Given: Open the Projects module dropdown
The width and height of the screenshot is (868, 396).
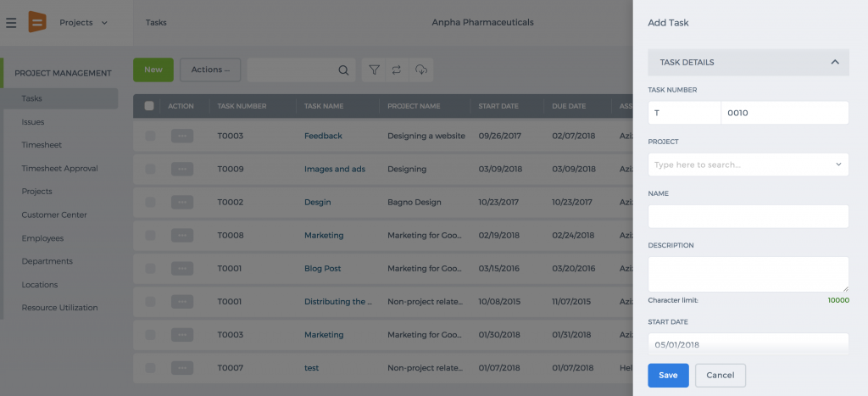Looking at the screenshot, I should 84,23.
